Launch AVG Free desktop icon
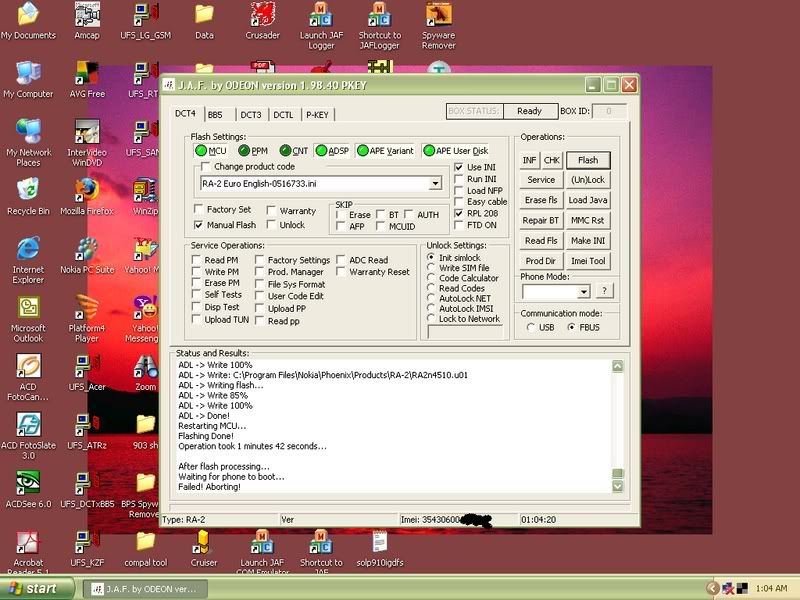Viewport: 800px width, 600px height. tap(87, 79)
